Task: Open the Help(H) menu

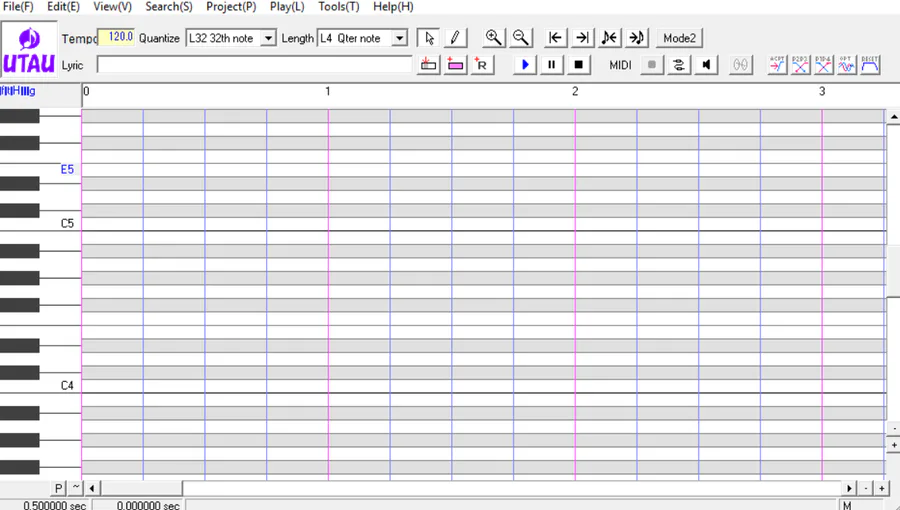Action: pyautogui.click(x=393, y=7)
